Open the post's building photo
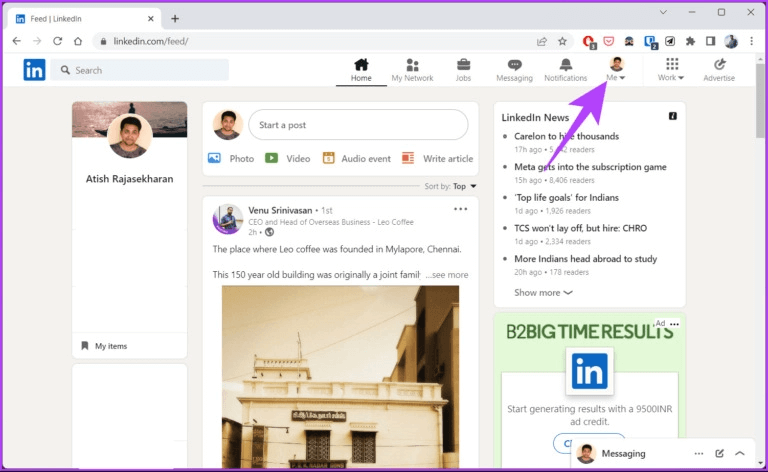The height and width of the screenshot is (472, 768). 340,377
